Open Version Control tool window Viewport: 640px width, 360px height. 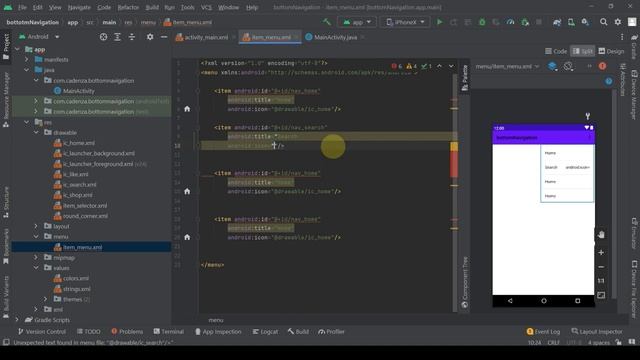click(42, 331)
